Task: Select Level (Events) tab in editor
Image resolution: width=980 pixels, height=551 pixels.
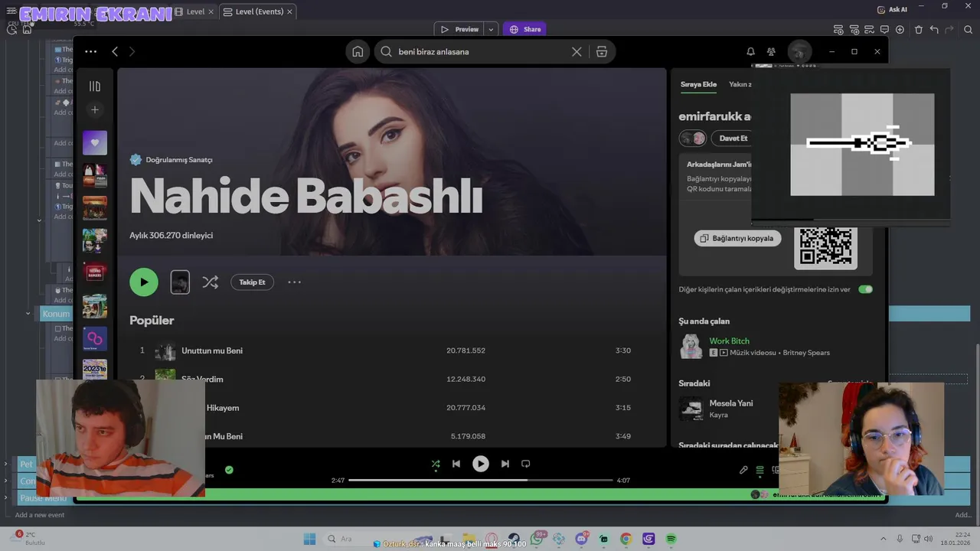Action: (x=259, y=11)
